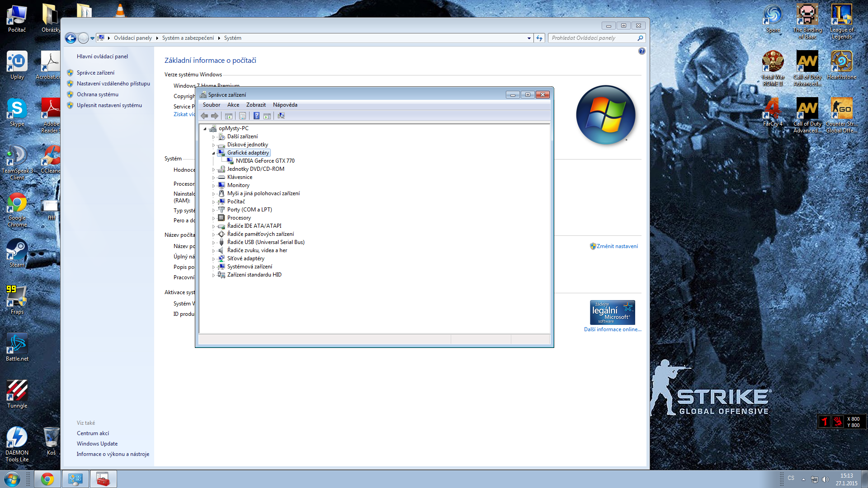The image size is (868, 488).
Task: Expand the Síťové adaptéry category
Action: point(213,259)
